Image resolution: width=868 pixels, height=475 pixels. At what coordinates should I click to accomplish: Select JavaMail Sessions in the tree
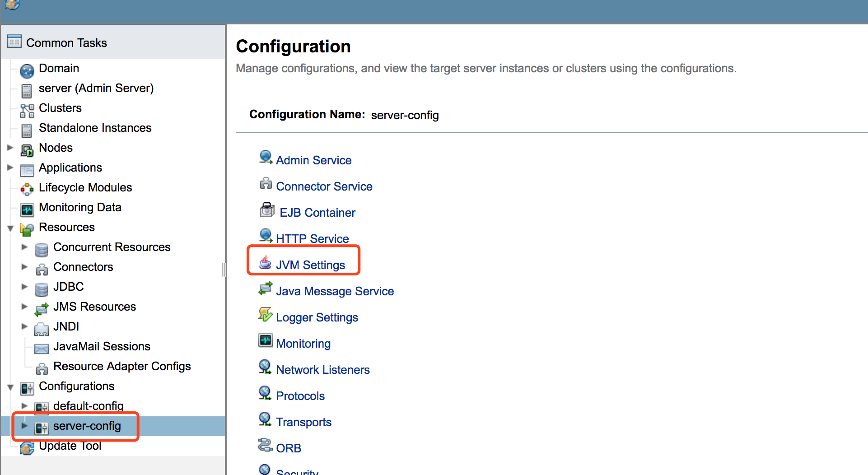(102, 346)
